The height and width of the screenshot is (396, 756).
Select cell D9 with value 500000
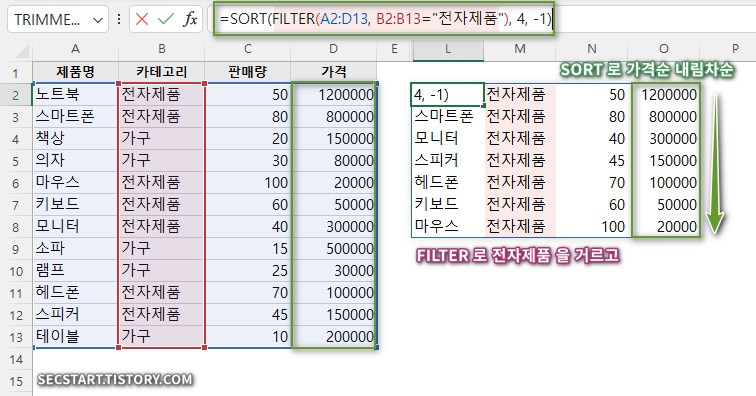pyautogui.click(x=334, y=248)
